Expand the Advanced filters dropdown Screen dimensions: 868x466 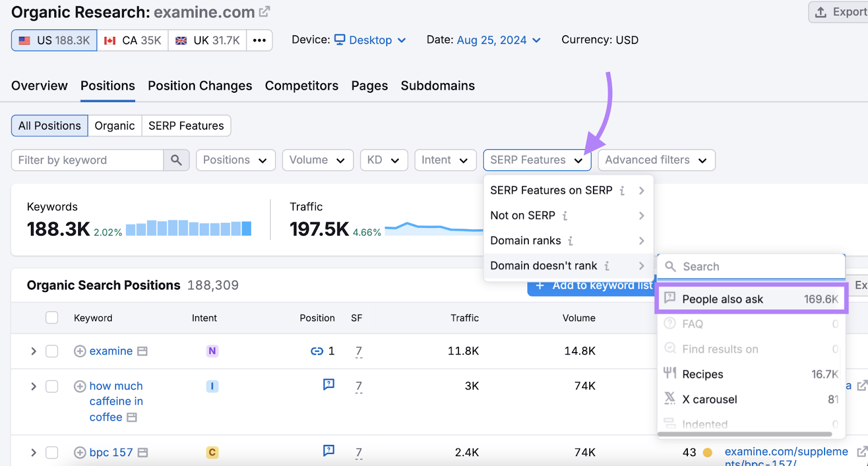tap(656, 160)
